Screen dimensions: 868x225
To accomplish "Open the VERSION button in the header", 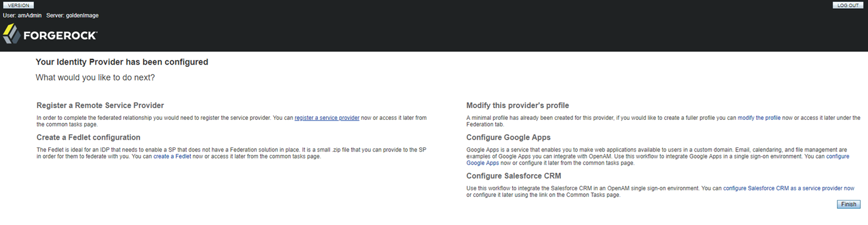I will (x=18, y=5).
